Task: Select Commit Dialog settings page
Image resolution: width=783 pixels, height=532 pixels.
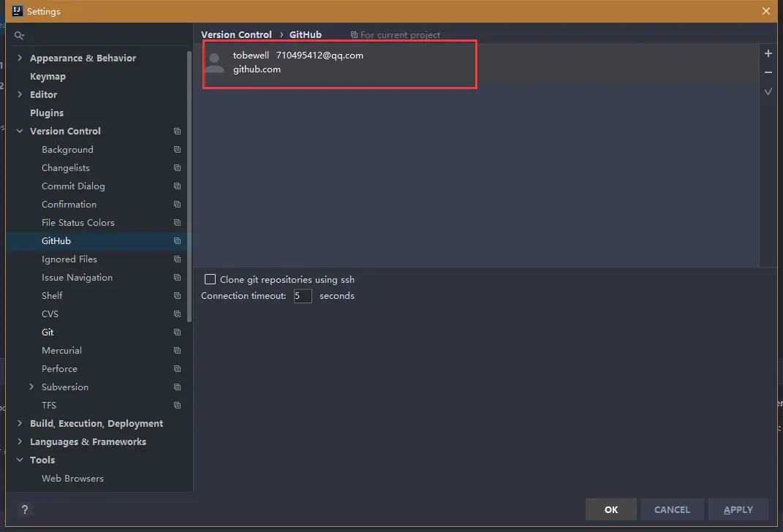Action: [x=73, y=186]
